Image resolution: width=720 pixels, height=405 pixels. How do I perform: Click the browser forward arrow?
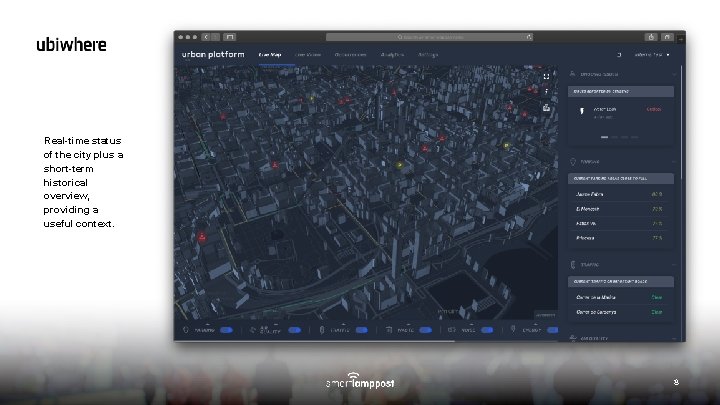pyautogui.click(x=215, y=37)
